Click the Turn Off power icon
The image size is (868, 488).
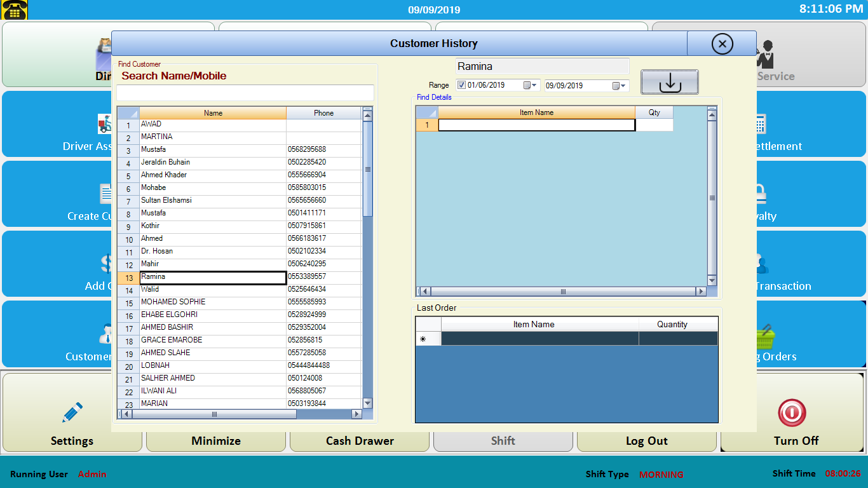point(792,413)
